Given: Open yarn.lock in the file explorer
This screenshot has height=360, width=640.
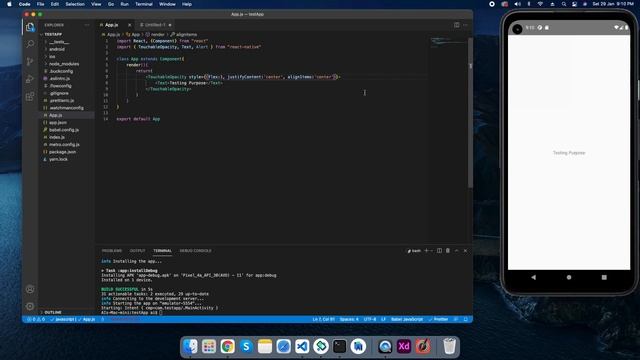Looking at the screenshot, I should [x=58, y=160].
